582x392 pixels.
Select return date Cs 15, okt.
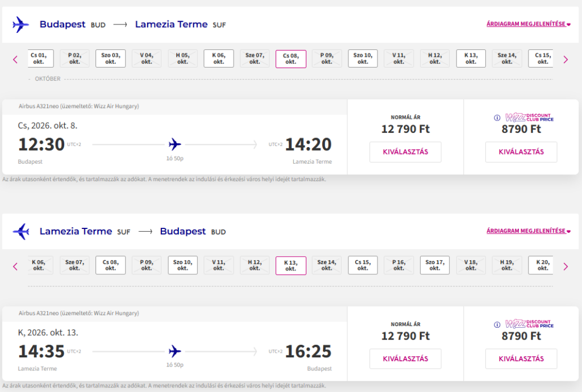(363, 265)
